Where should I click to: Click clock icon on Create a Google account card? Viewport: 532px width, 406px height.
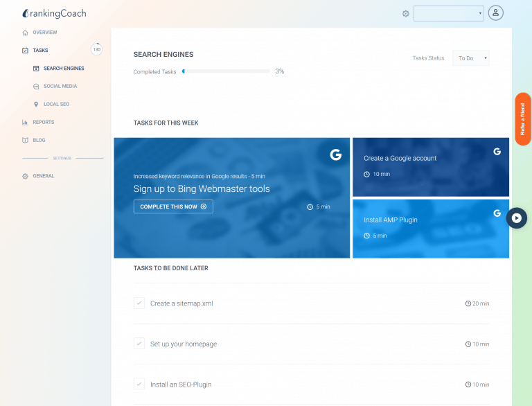point(366,174)
